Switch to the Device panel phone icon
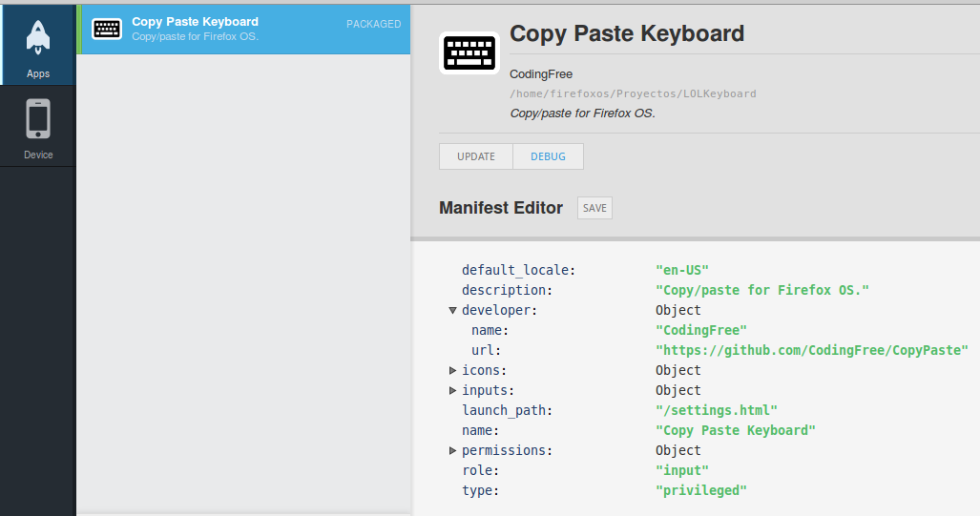The width and height of the screenshot is (980, 516). [x=38, y=119]
